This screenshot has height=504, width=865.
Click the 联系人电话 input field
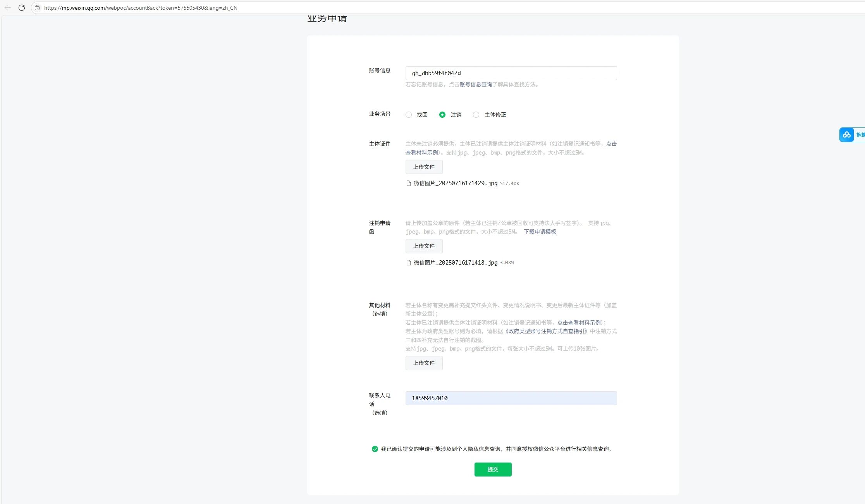pyautogui.click(x=511, y=398)
